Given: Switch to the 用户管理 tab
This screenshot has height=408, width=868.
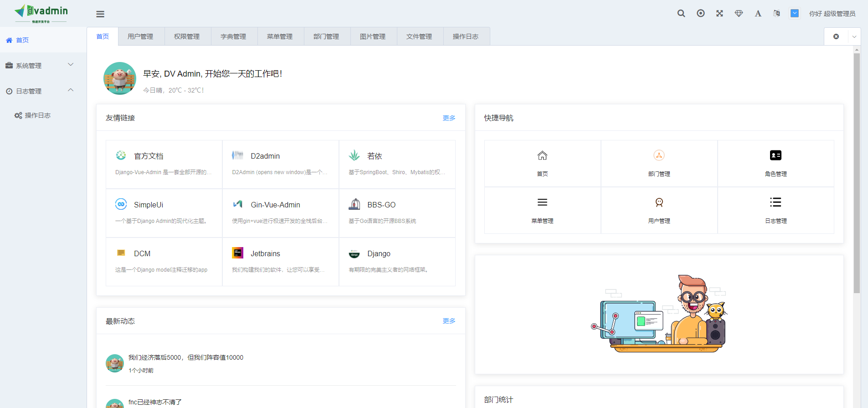Looking at the screenshot, I should tap(140, 36).
